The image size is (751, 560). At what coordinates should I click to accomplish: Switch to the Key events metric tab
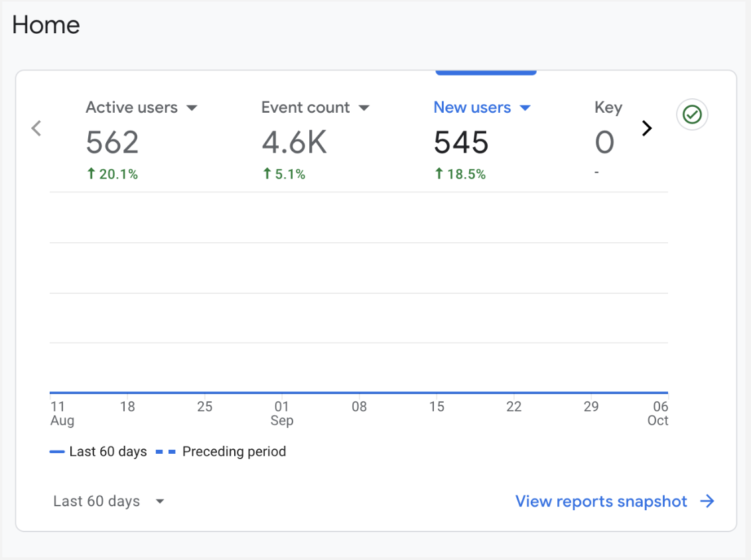pos(608,107)
